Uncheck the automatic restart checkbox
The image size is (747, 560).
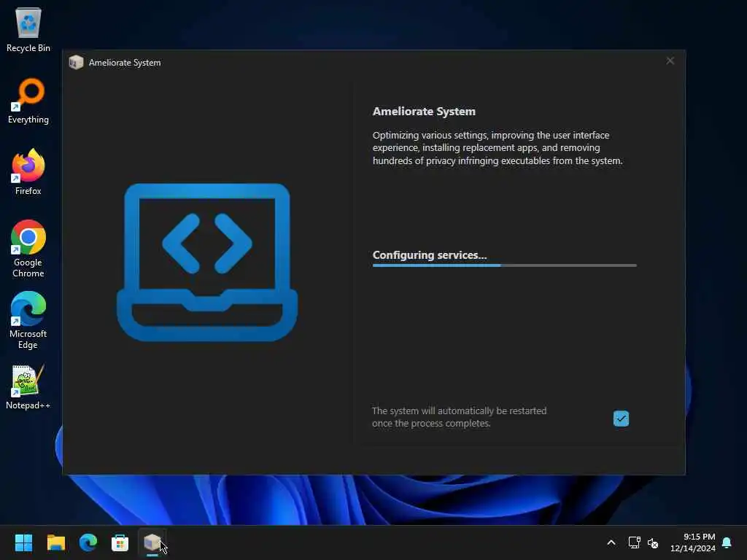coord(621,419)
